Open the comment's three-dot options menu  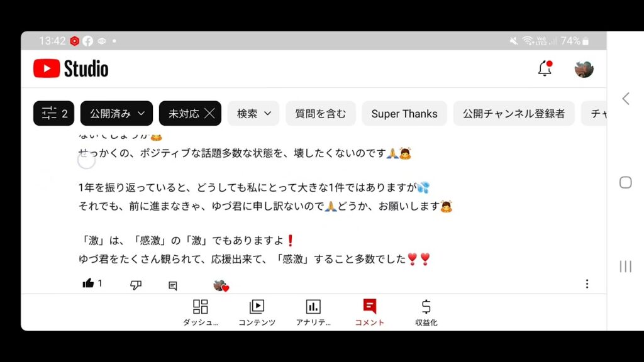tap(587, 284)
